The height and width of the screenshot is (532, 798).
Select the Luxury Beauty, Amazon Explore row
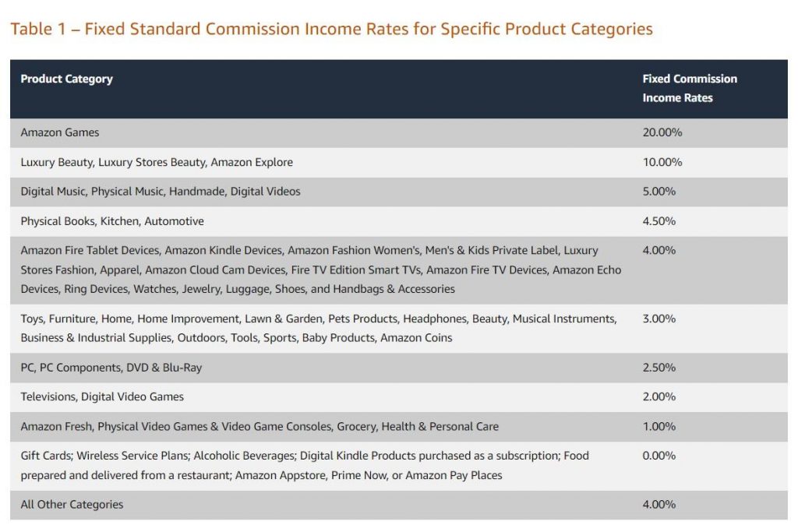[157, 162]
